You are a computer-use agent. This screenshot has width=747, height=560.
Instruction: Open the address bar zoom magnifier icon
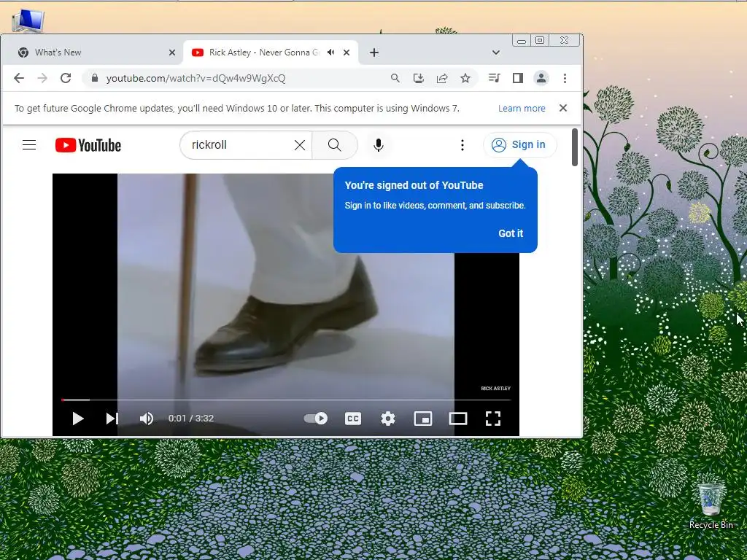tap(395, 78)
